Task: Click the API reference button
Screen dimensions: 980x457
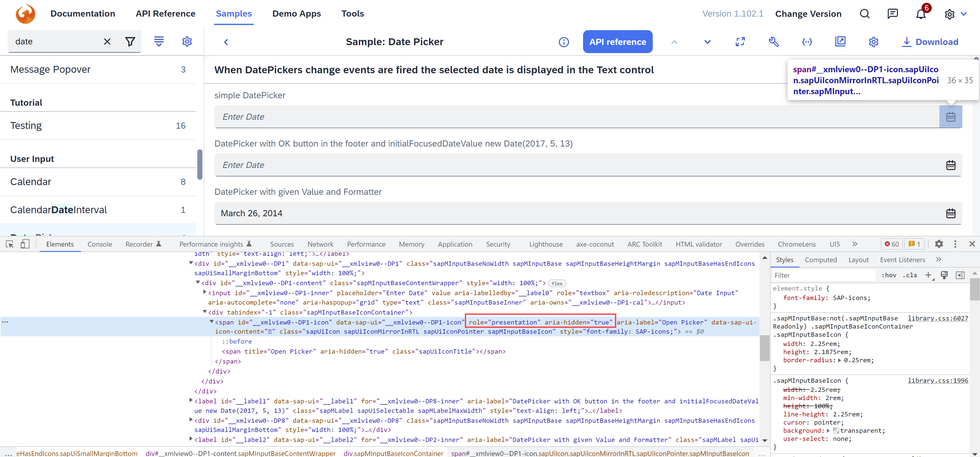Action: click(x=617, y=42)
